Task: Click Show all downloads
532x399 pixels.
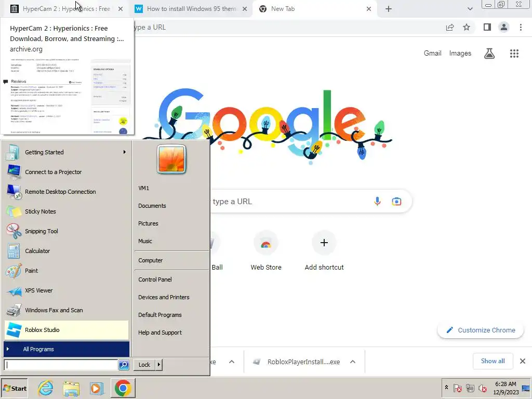Action: point(493,361)
